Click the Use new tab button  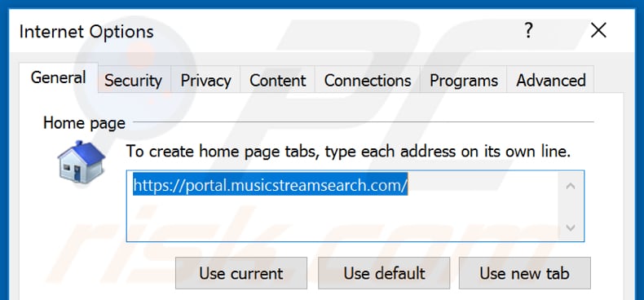coord(524,273)
